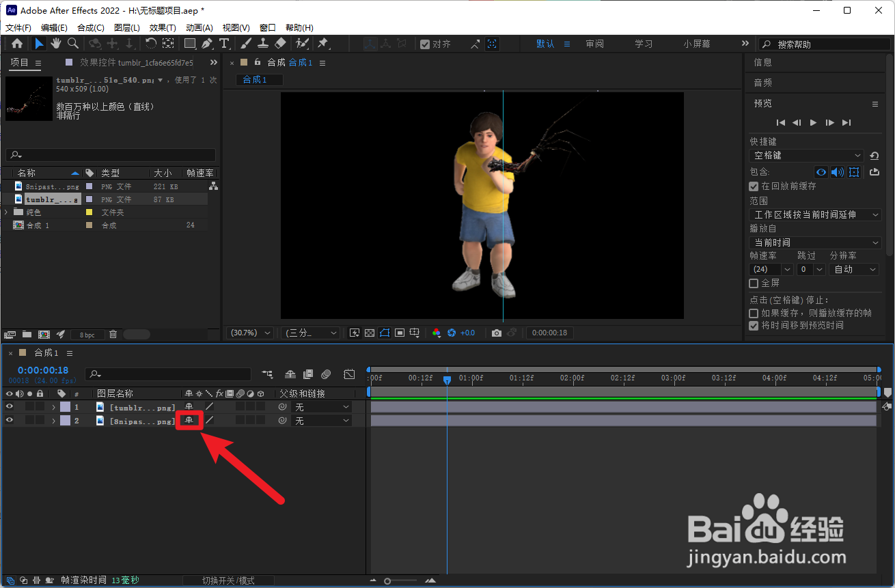
Task: Open the 三分 viewer resolution dropdown
Action: [x=311, y=333]
